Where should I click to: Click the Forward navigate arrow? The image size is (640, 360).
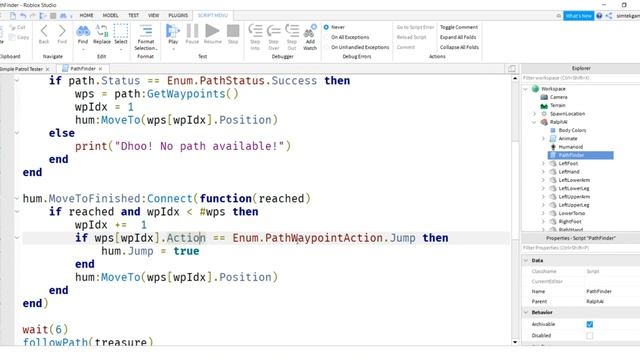pyautogui.click(x=62, y=34)
